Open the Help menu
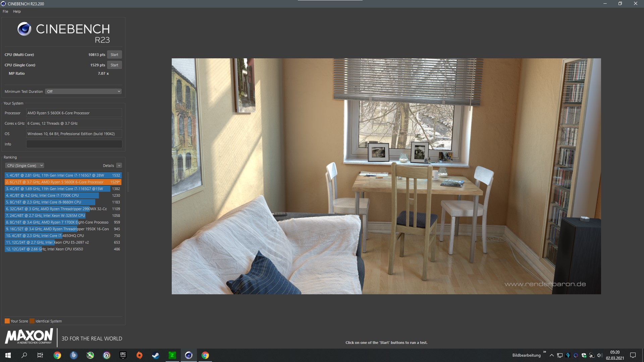644x362 pixels. tap(17, 11)
